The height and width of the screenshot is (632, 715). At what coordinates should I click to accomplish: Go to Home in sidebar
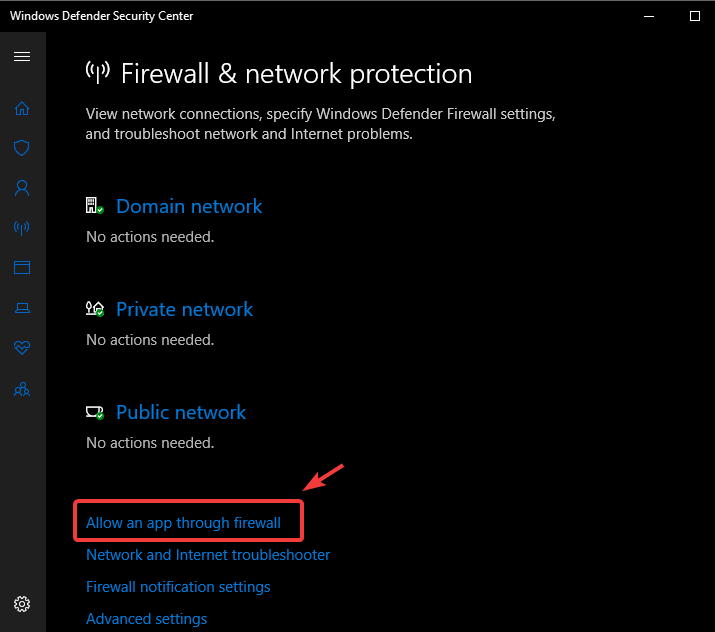[x=22, y=109]
